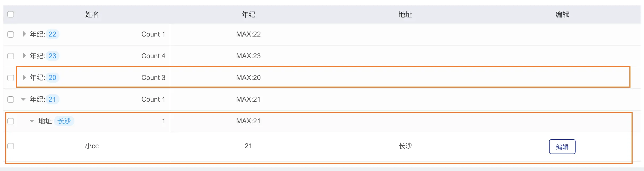This screenshot has height=171, width=644.
Task: Click the 编辑 button for 小cc
Action: (x=562, y=147)
